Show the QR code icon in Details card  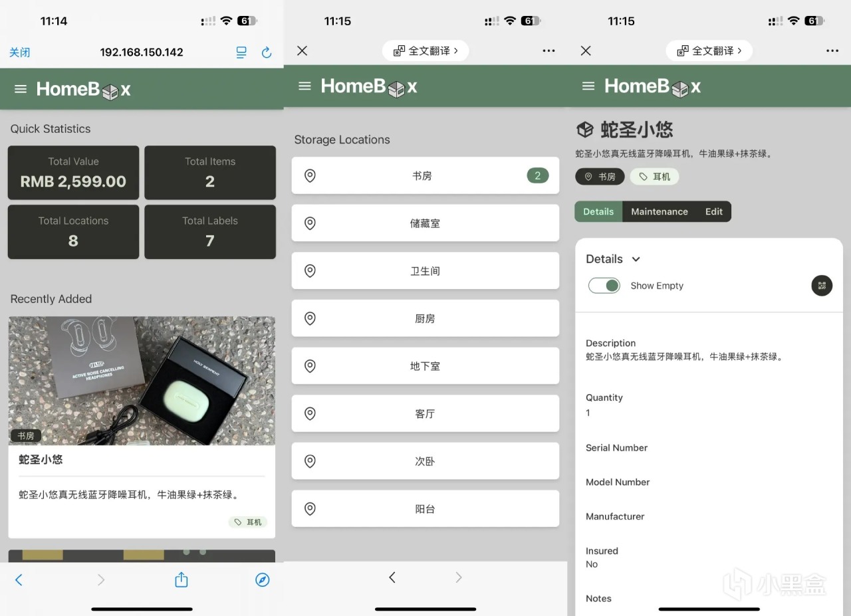click(x=822, y=286)
